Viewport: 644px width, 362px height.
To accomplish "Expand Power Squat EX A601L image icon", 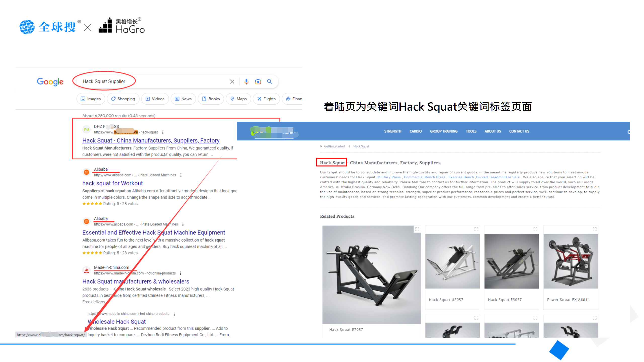I will (594, 229).
